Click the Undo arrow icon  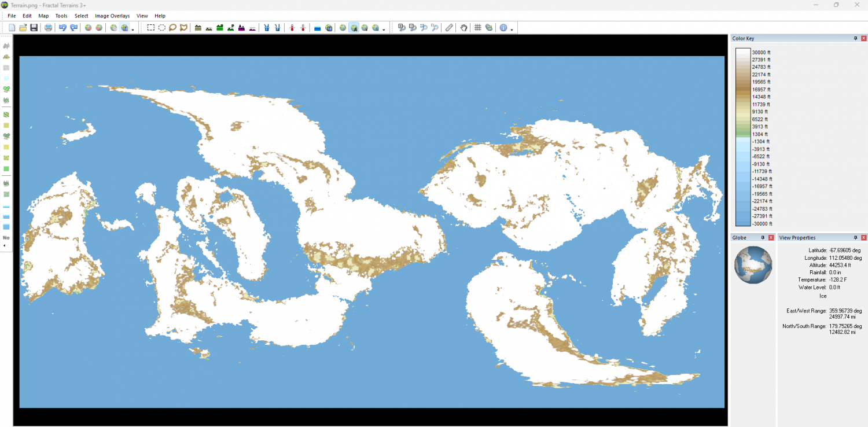point(62,28)
